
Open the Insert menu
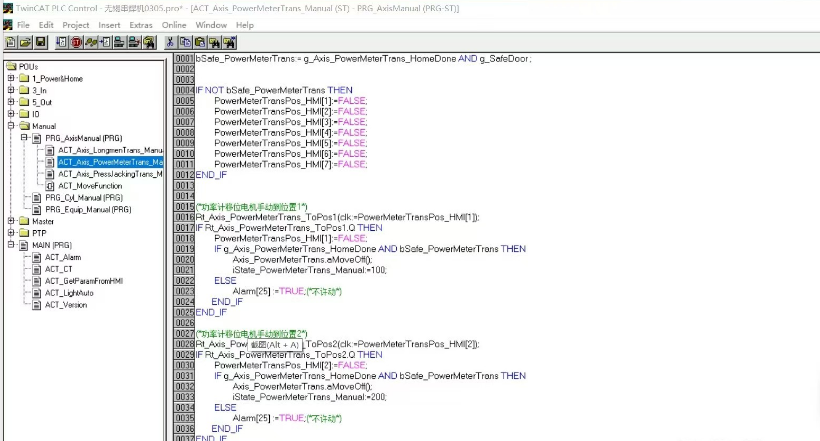click(x=109, y=25)
